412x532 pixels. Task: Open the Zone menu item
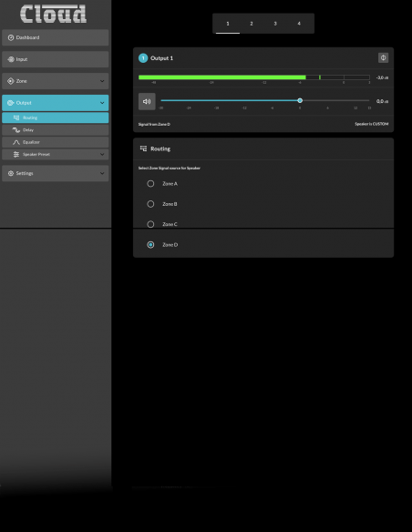tap(56, 81)
